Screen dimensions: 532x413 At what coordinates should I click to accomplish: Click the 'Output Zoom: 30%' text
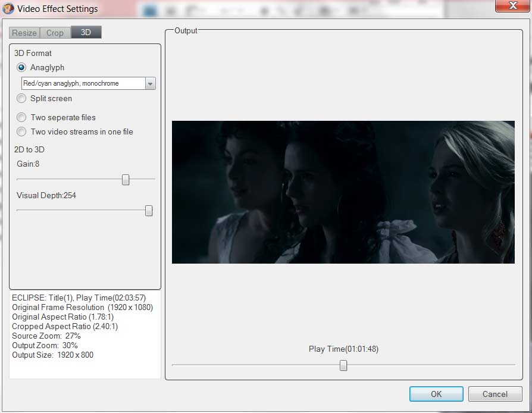click(45, 346)
